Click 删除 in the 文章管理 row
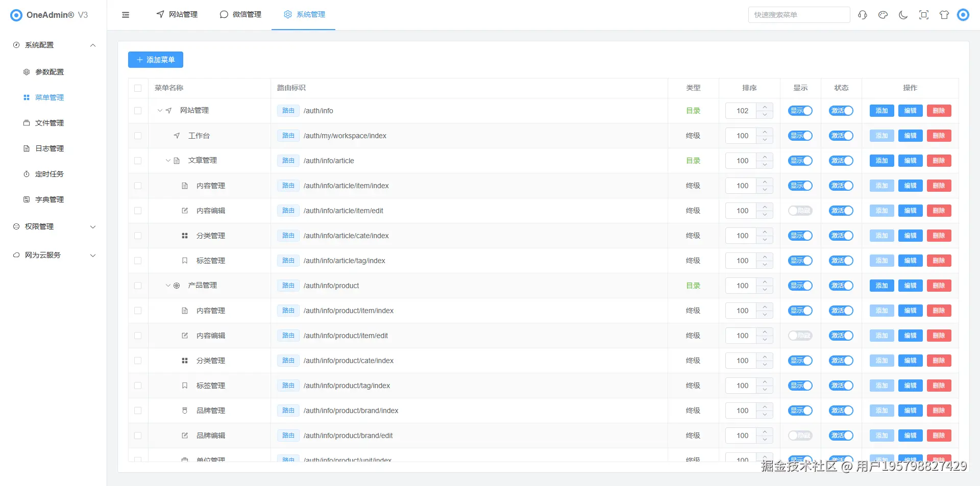 click(939, 161)
